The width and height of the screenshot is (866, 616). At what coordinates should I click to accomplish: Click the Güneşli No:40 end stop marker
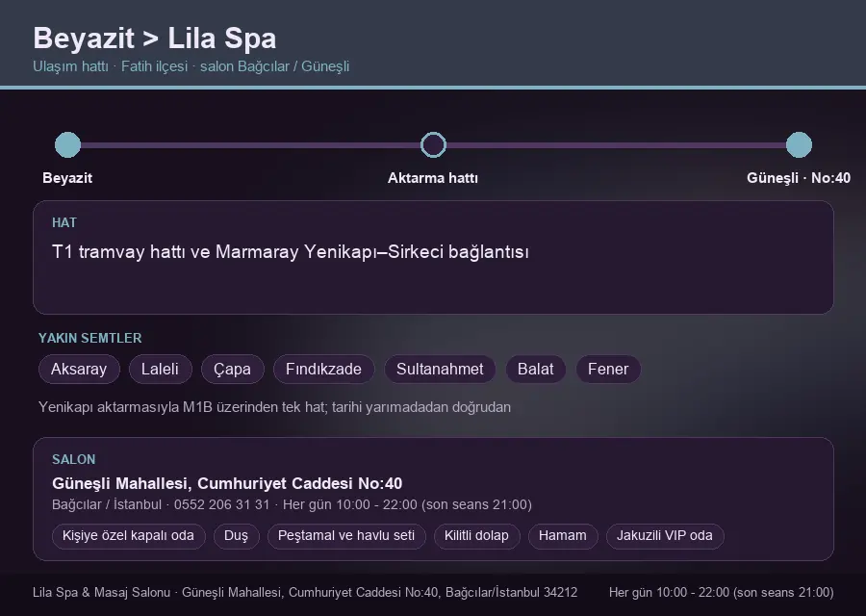click(799, 144)
